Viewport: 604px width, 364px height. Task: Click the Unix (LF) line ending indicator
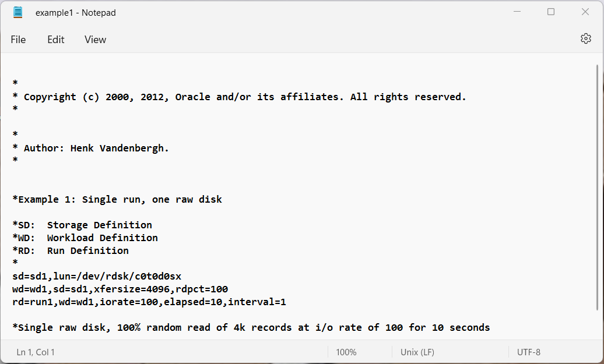coord(417,352)
